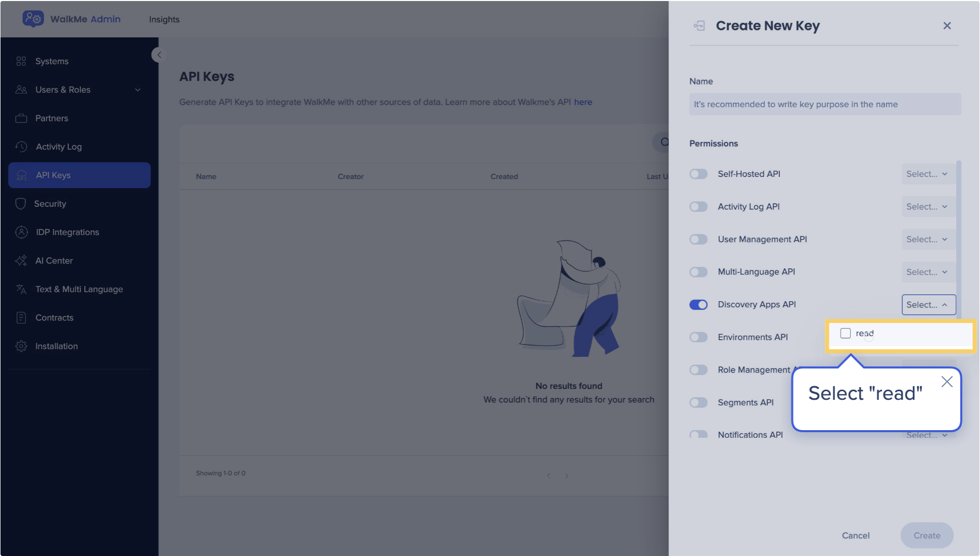Click the key icon beside Create New Key
This screenshot has width=980, height=556.
pos(699,26)
